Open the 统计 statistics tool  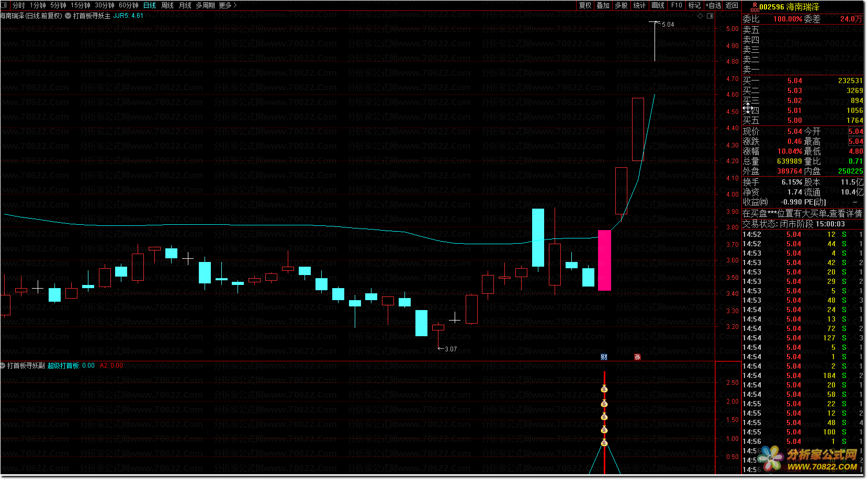pyautogui.click(x=639, y=5)
